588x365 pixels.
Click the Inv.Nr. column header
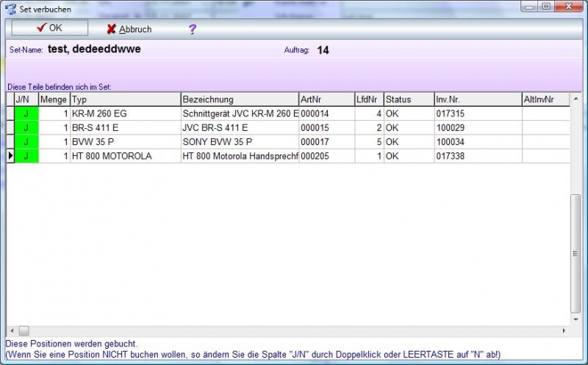478,99
